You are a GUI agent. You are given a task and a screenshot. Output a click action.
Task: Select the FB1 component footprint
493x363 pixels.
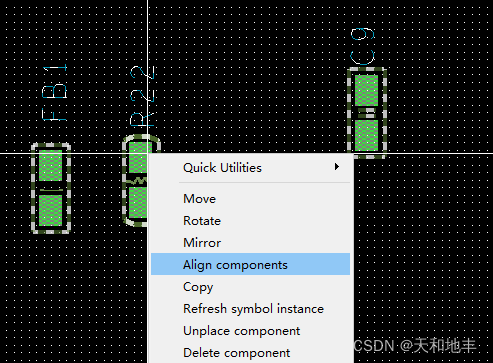click(51, 188)
